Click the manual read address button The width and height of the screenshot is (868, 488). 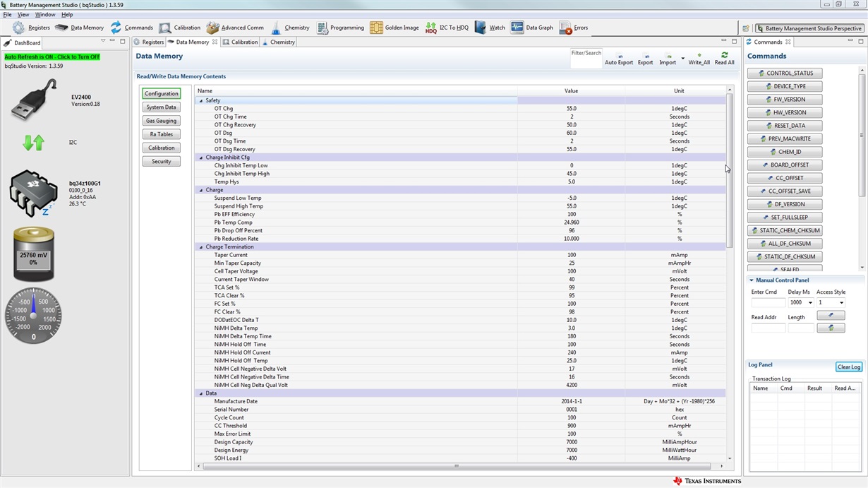[831, 328]
